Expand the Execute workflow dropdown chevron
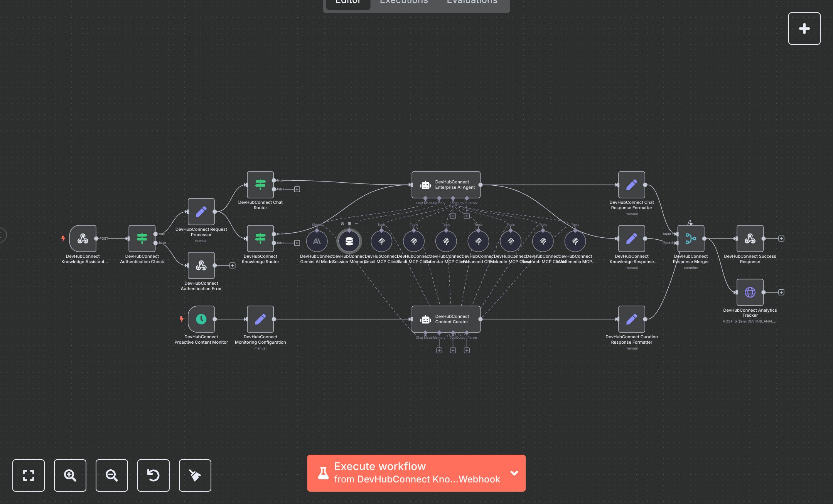The height and width of the screenshot is (504, 833). (514, 473)
